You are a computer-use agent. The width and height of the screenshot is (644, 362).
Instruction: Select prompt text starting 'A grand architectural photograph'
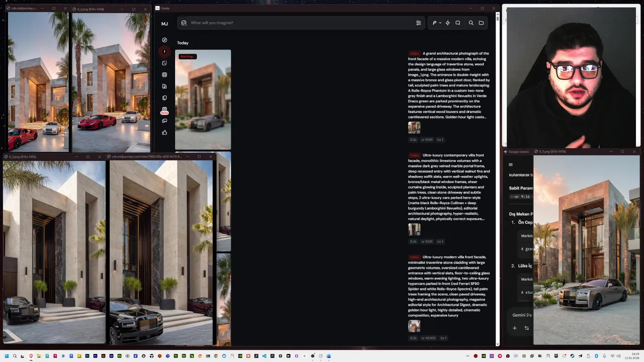coord(449,85)
